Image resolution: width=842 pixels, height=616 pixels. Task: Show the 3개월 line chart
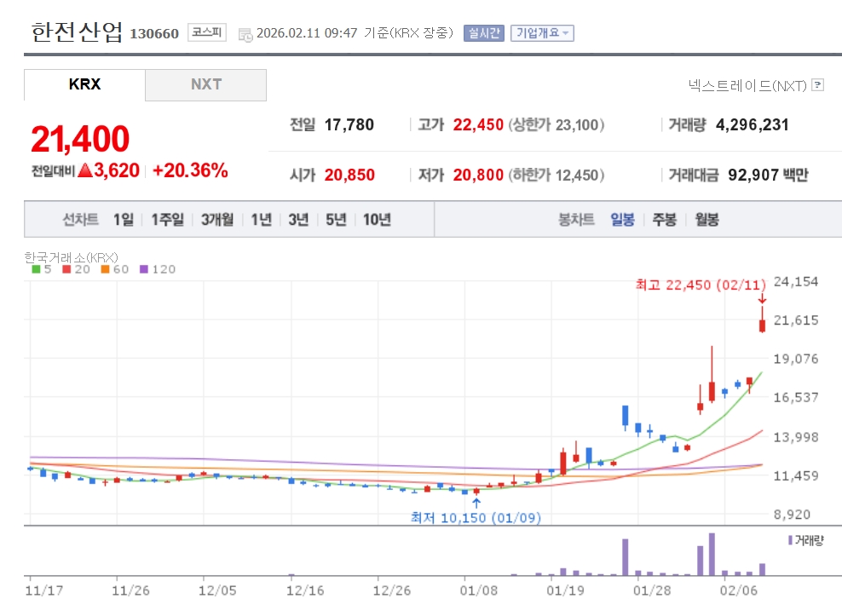click(x=217, y=220)
